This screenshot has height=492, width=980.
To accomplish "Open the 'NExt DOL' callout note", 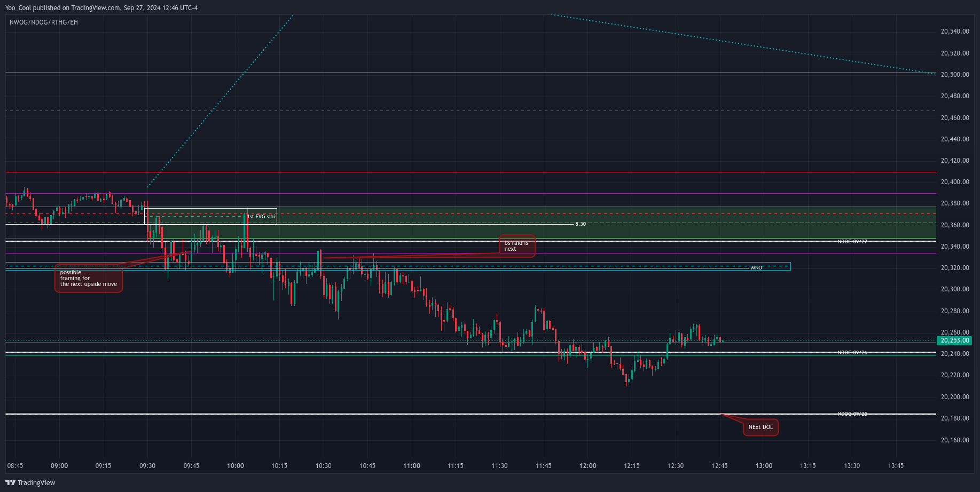I will point(761,427).
